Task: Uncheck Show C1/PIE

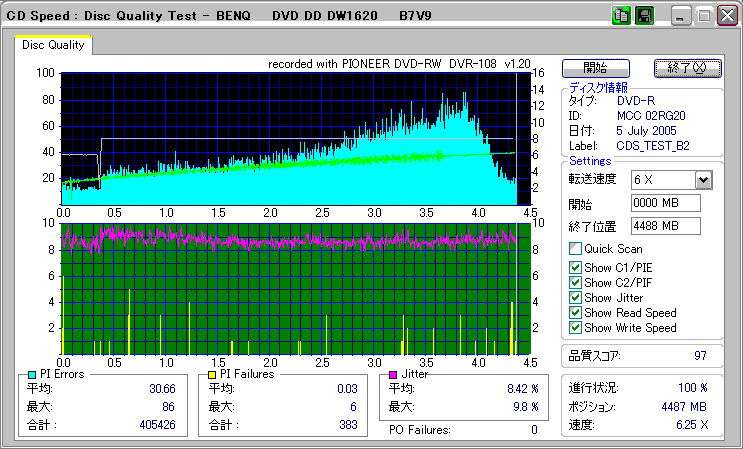Action: (575, 267)
